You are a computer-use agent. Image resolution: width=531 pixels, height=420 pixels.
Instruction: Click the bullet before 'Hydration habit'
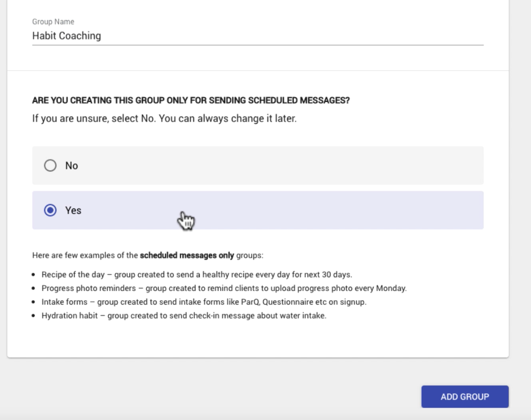point(34,316)
